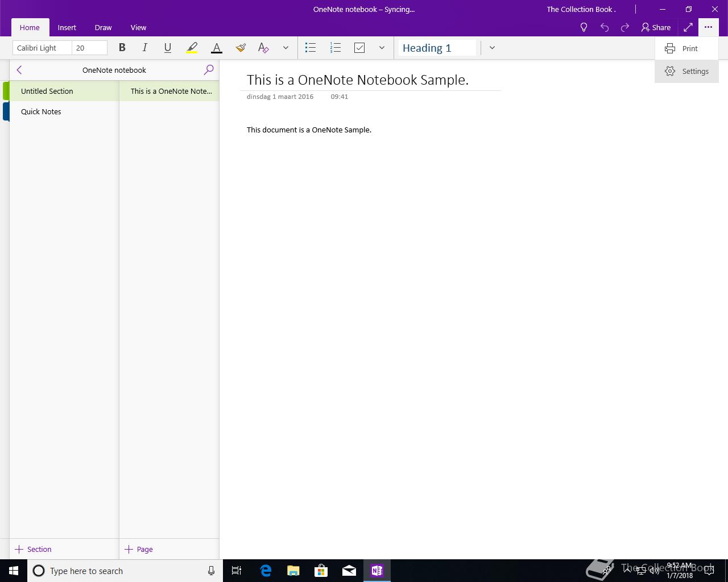
Task: Select the Untitled Section
Action: click(x=64, y=91)
